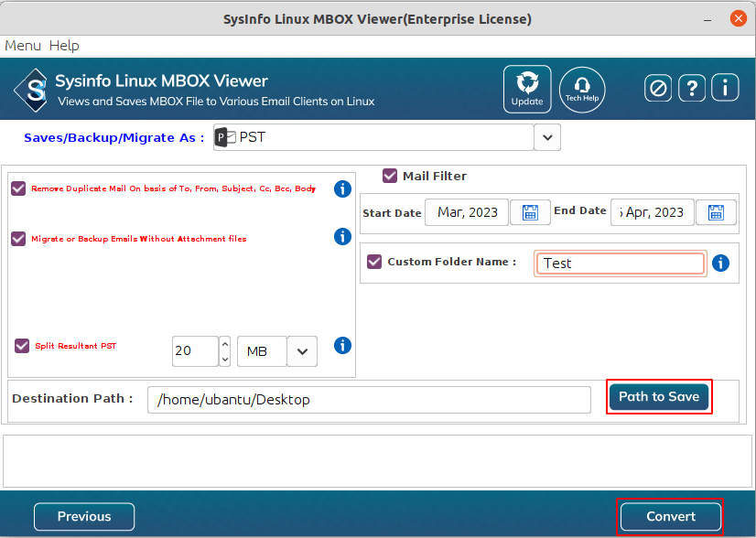
Task: Show info about Custom Folder Name
Action: (x=720, y=264)
